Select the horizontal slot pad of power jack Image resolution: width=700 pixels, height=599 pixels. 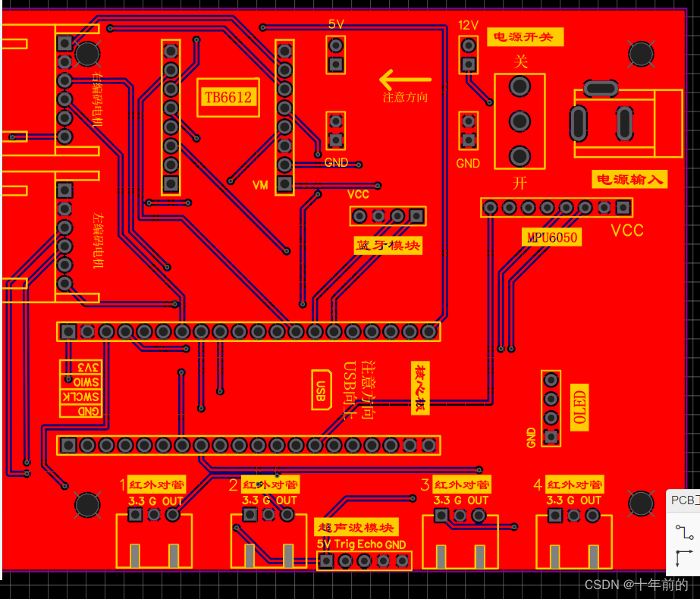coord(601,89)
